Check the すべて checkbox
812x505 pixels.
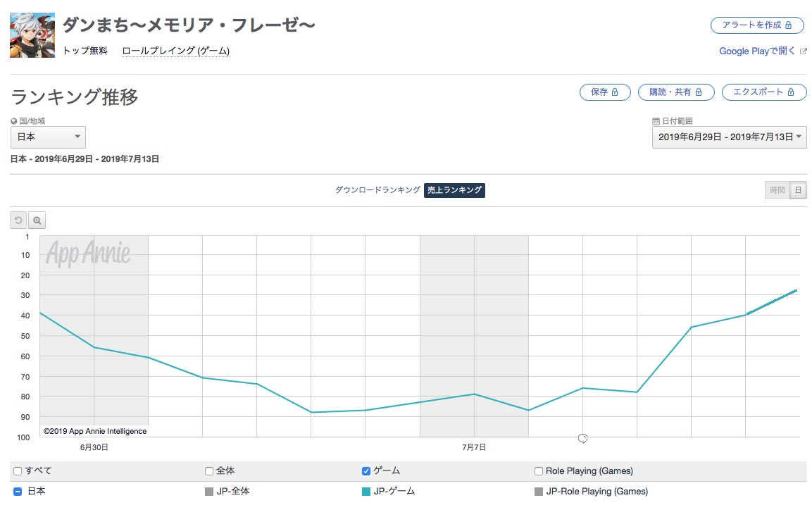[18, 471]
